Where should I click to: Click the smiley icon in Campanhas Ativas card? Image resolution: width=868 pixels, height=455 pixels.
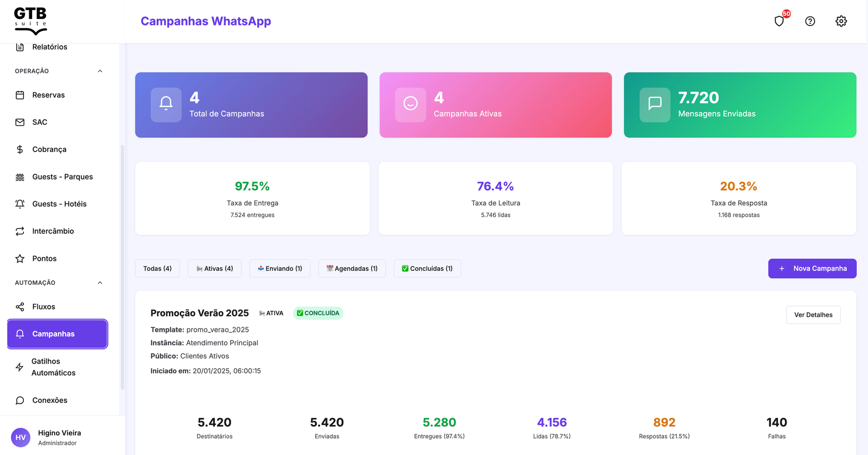click(x=411, y=104)
